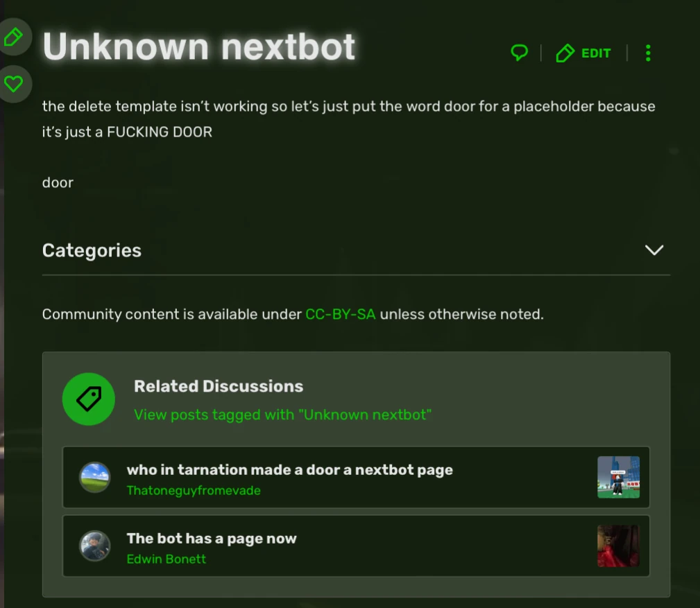Image resolution: width=700 pixels, height=608 pixels.
Task: Click the heart favorite icon on the left edge
Action: pyautogui.click(x=14, y=84)
